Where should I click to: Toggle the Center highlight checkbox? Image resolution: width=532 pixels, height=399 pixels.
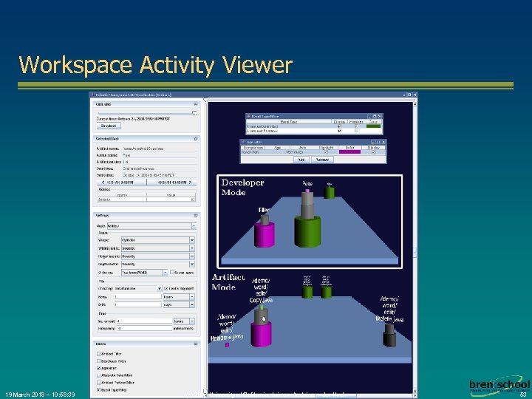coord(166,289)
